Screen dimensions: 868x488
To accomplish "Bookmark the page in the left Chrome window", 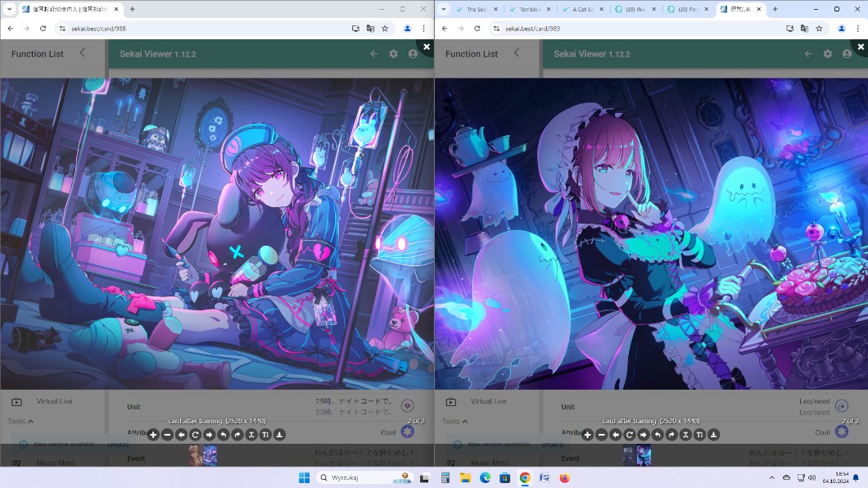I will tap(385, 28).
